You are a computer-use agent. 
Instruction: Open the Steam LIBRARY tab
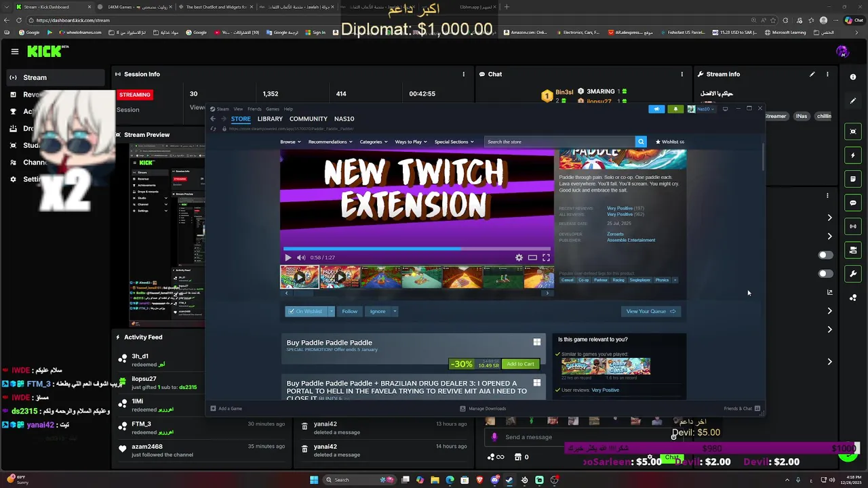(270, 119)
